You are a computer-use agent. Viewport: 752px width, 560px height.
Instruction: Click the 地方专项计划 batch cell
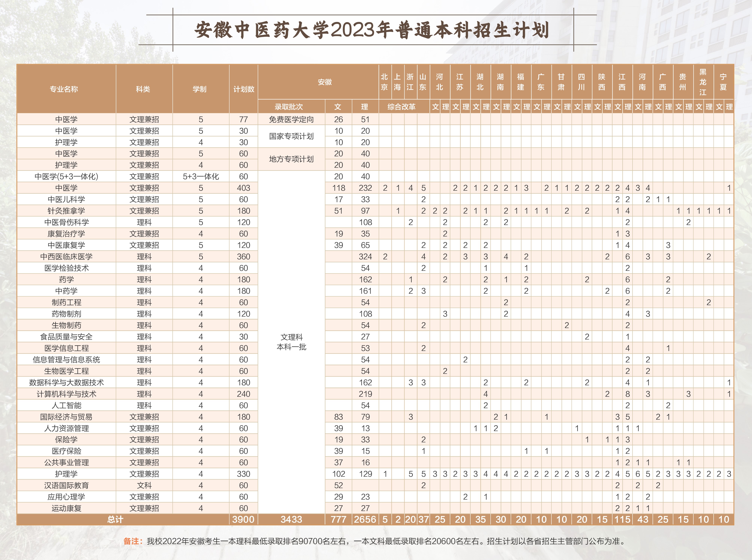pyautogui.click(x=291, y=159)
